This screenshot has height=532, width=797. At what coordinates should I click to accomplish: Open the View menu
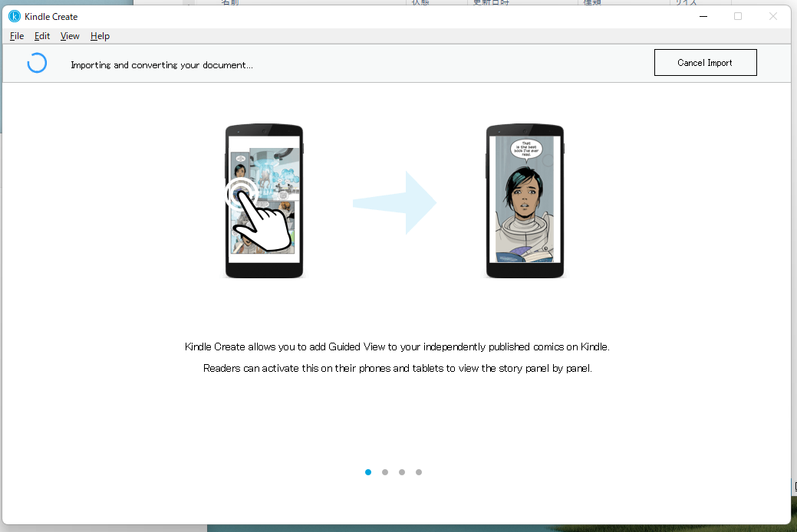[x=70, y=36]
